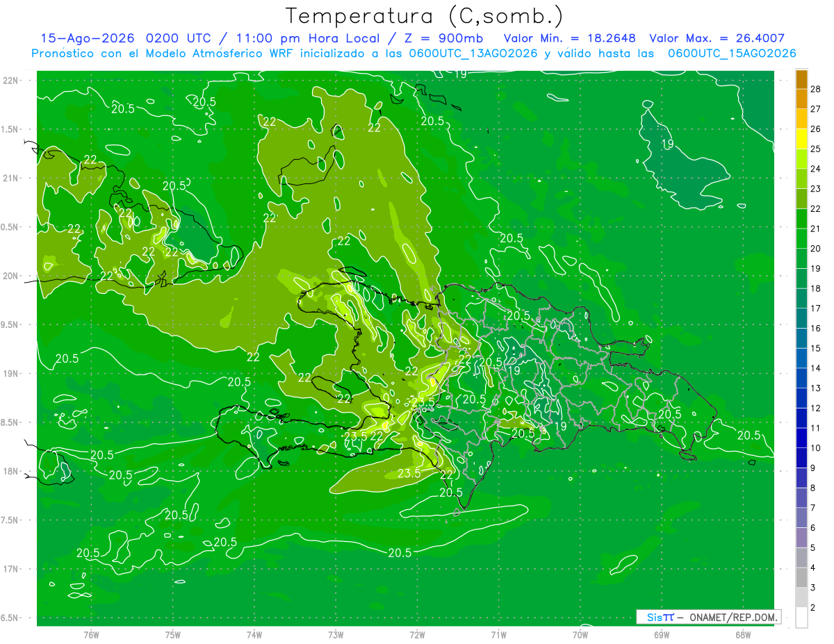Click the 69W longitude axis label
The width and height of the screenshot is (834, 644).
662,634
